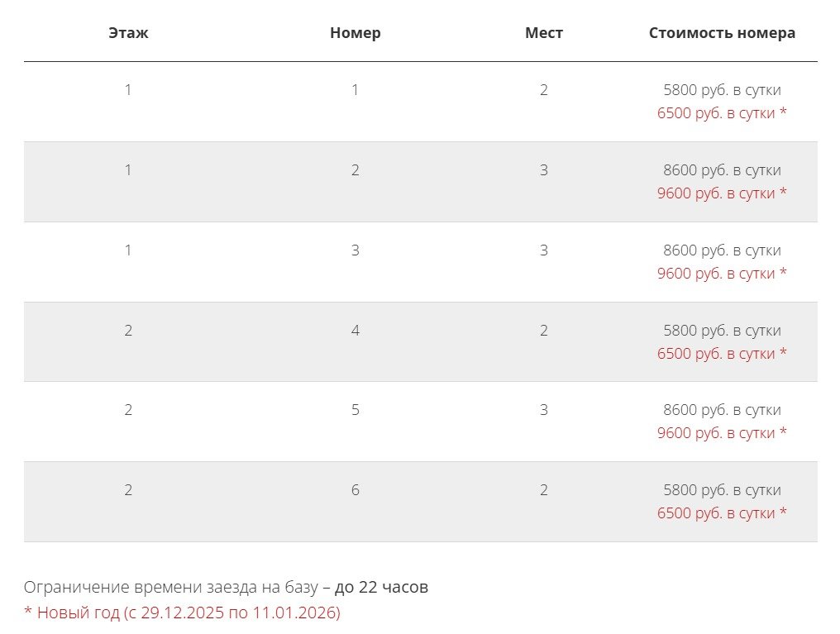
Task: Click the Мест column header
Action: pyautogui.click(x=543, y=33)
